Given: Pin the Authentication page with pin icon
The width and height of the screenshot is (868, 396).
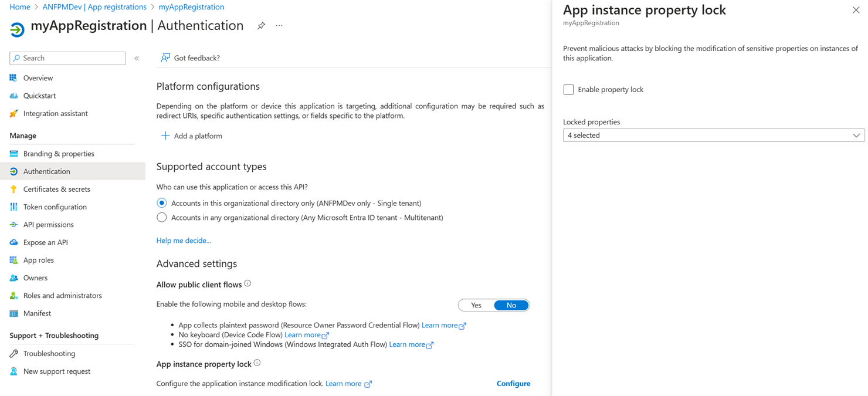Looking at the screenshot, I should click(261, 26).
